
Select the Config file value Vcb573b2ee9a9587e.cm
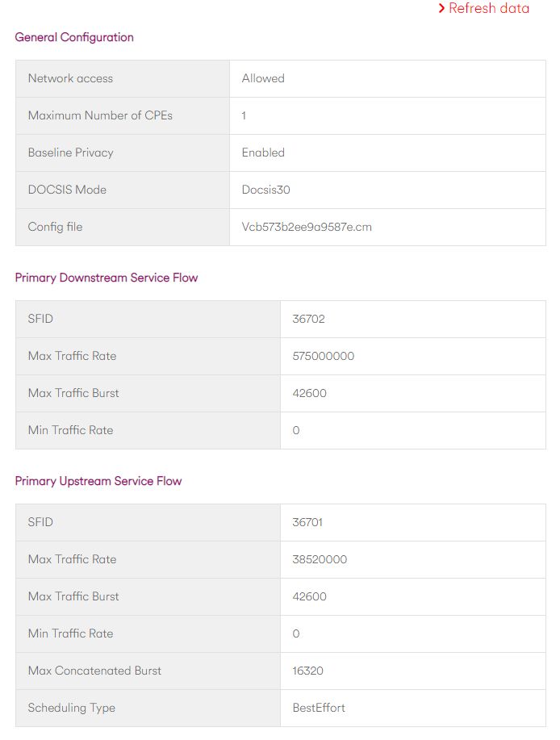coord(307,227)
